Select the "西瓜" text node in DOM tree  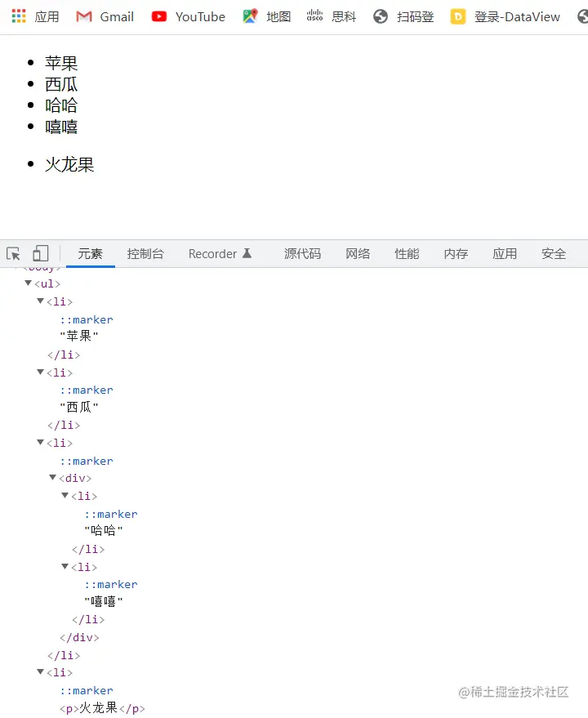point(78,407)
